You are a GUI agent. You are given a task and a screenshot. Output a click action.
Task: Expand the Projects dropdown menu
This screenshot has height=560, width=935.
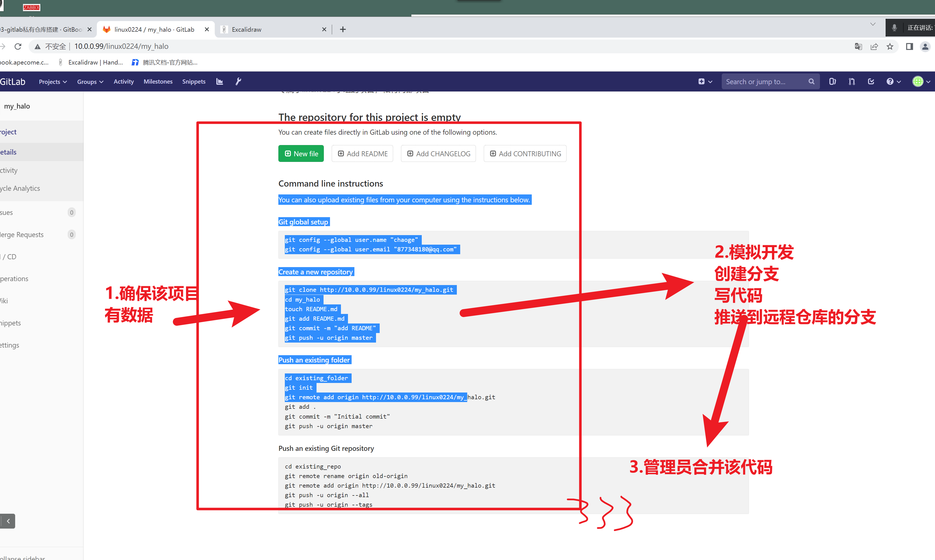tap(53, 82)
